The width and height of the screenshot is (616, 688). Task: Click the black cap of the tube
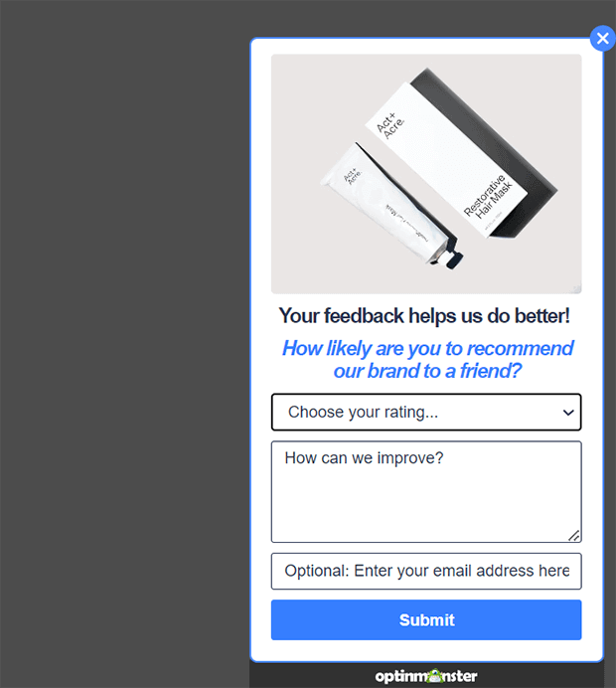click(452, 257)
